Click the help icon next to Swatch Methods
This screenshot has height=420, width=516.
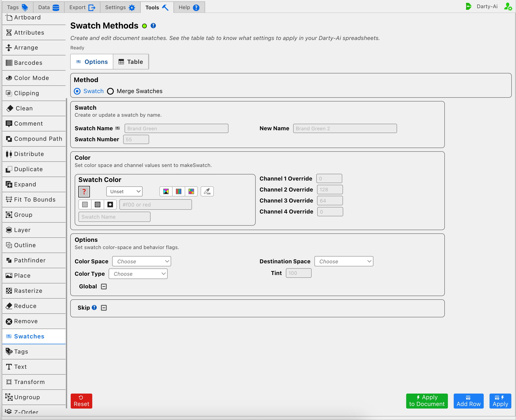click(153, 26)
